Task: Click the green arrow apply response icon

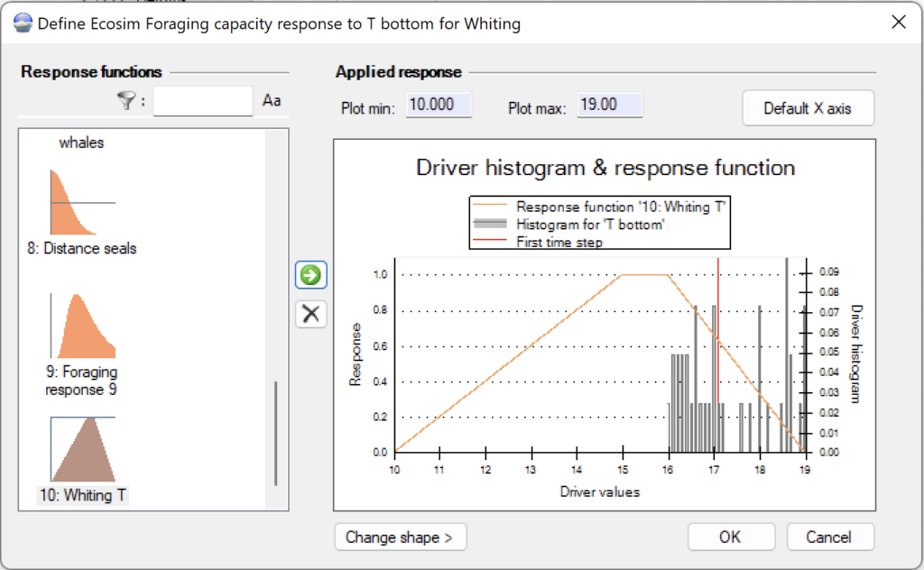Action: pos(311,275)
